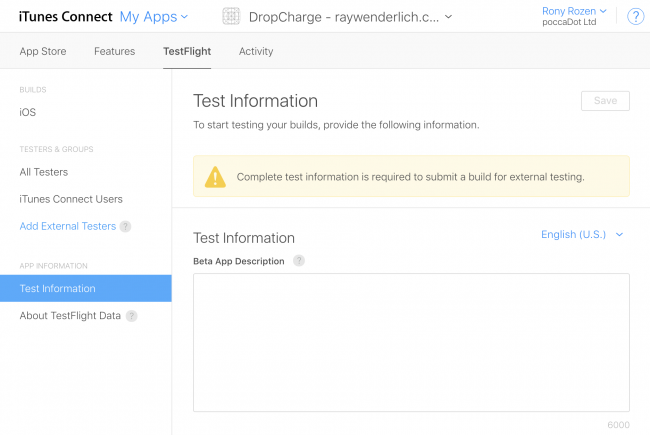Click the Save button
Viewport: 650px width, 435px height.
tap(605, 100)
